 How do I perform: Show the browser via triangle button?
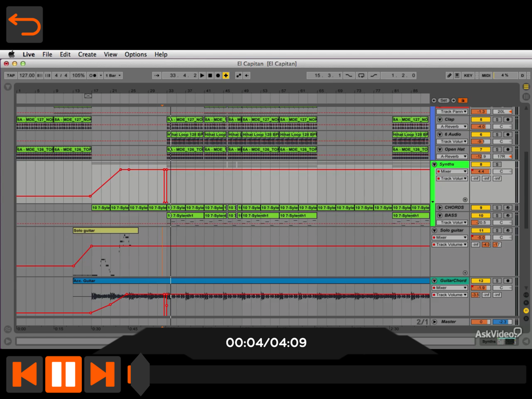pos(8,87)
